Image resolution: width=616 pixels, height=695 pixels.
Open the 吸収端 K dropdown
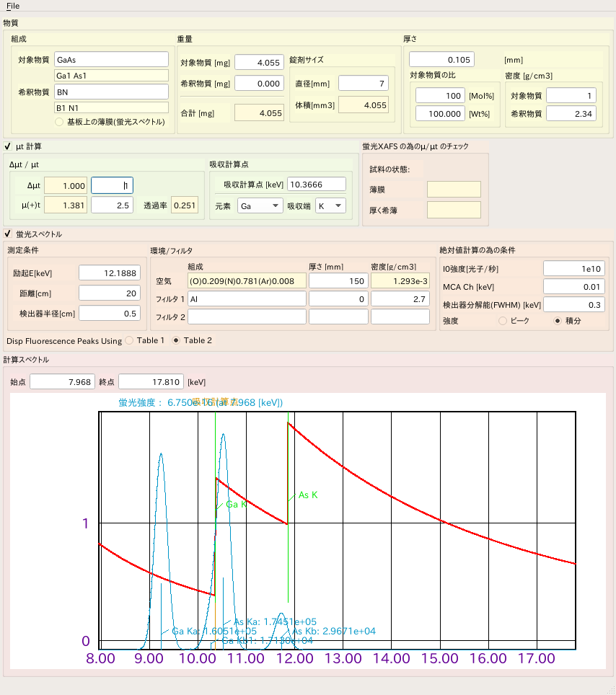330,206
